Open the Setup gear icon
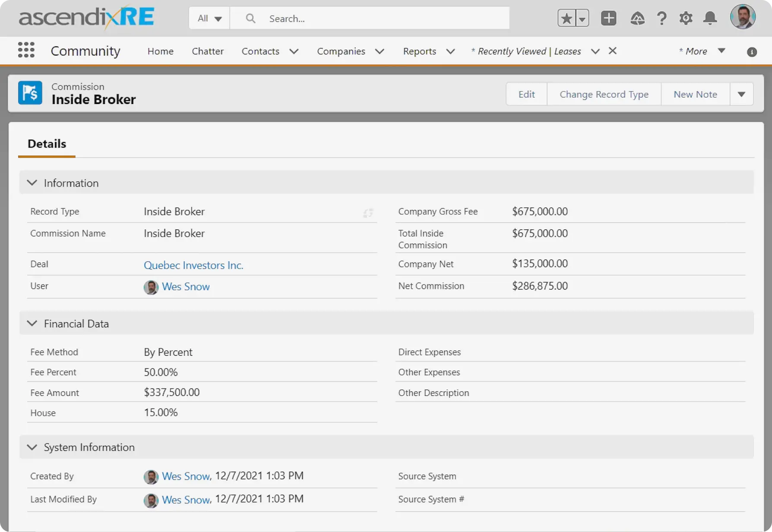This screenshot has height=532, width=772. [x=686, y=18]
